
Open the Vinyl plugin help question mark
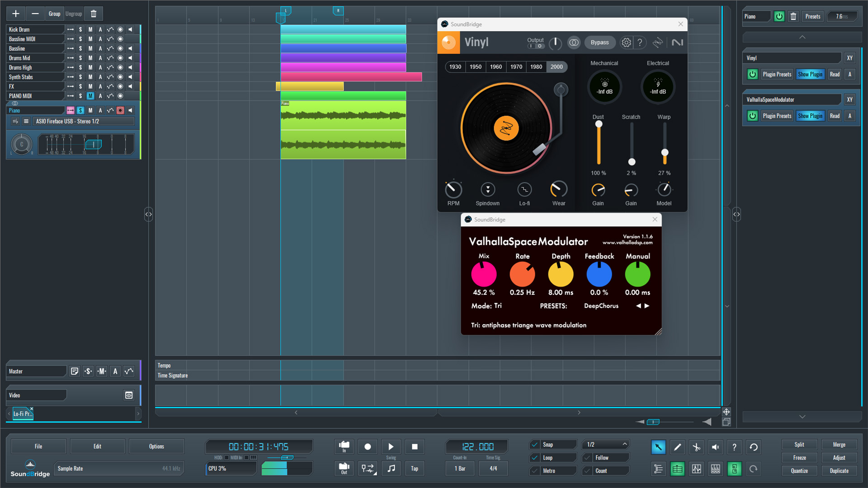640,42
